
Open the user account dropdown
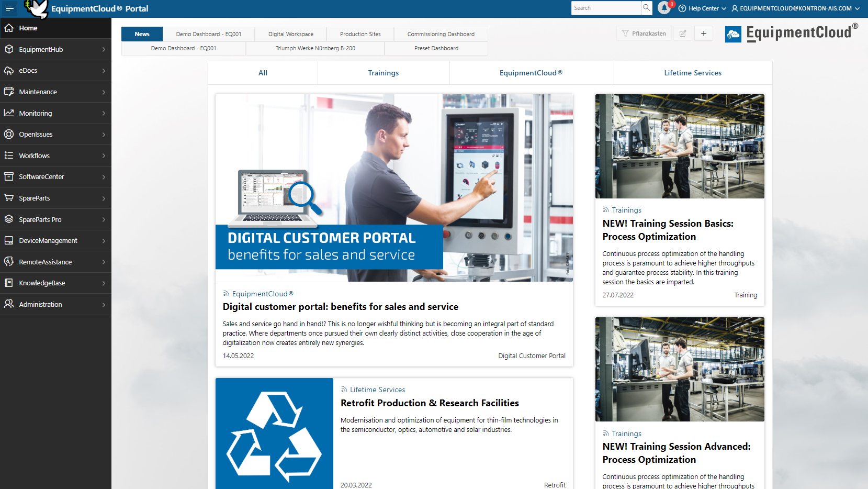click(795, 8)
